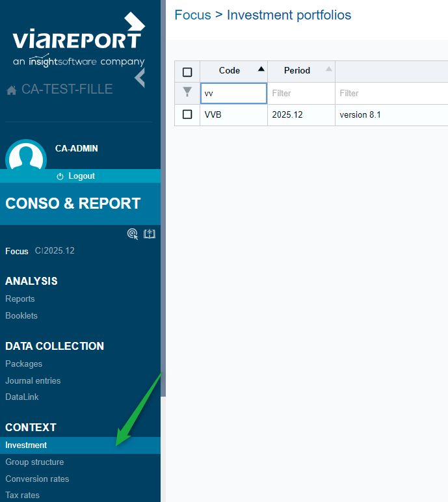Screen dimensions: 448x502
Task: Click the Viareport logo
Action: 79,40
